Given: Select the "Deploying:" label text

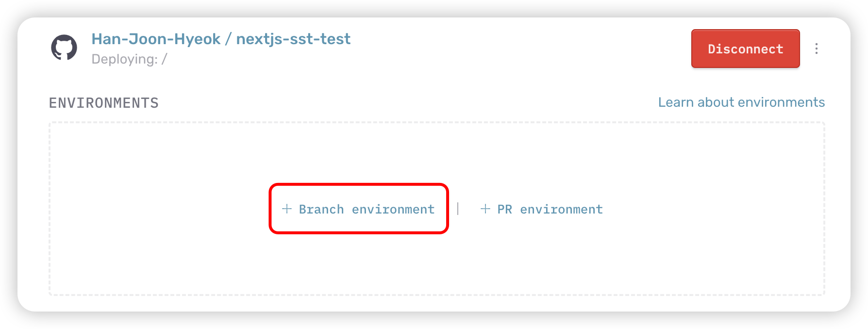Looking at the screenshot, I should (124, 59).
